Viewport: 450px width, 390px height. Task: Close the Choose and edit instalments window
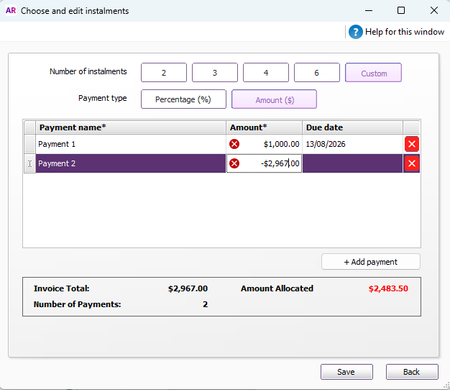coord(434,11)
